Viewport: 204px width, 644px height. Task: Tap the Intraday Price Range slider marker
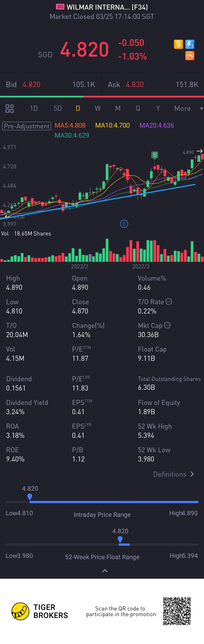pyautogui.click(x=30, y=497)
